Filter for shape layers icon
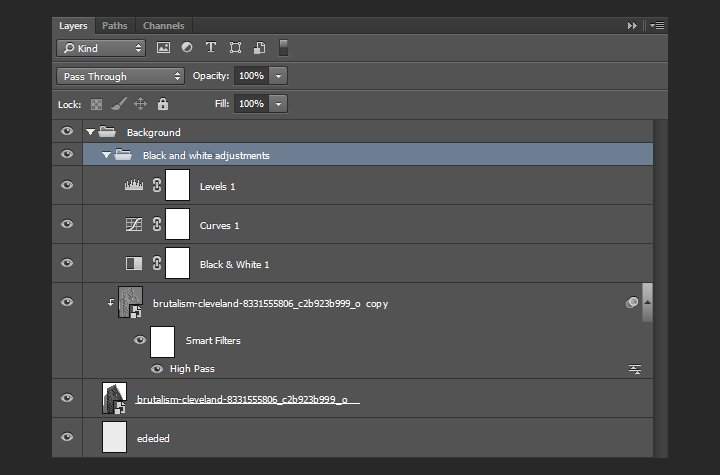Screen dimensions: 720x475 235,48
